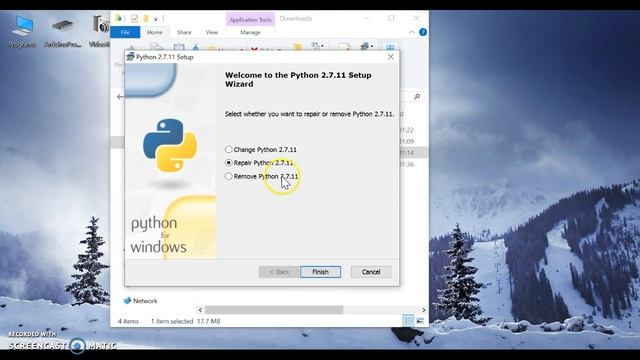Switch to the Manage ribbon tab
Image resolution: width=640 pixels, height=360 pixels.
[x=250, y=32]
